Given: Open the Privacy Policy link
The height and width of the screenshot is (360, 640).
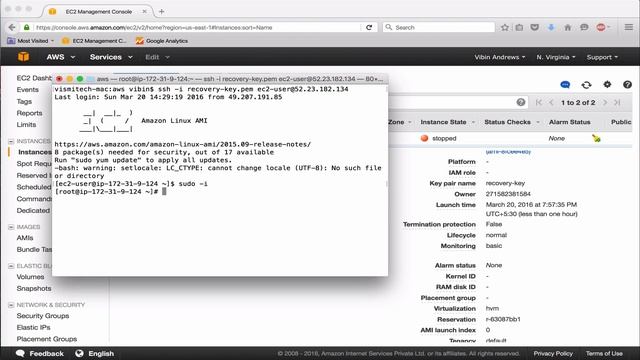Looking at the screenshot, I should click(x=553, y=353).
